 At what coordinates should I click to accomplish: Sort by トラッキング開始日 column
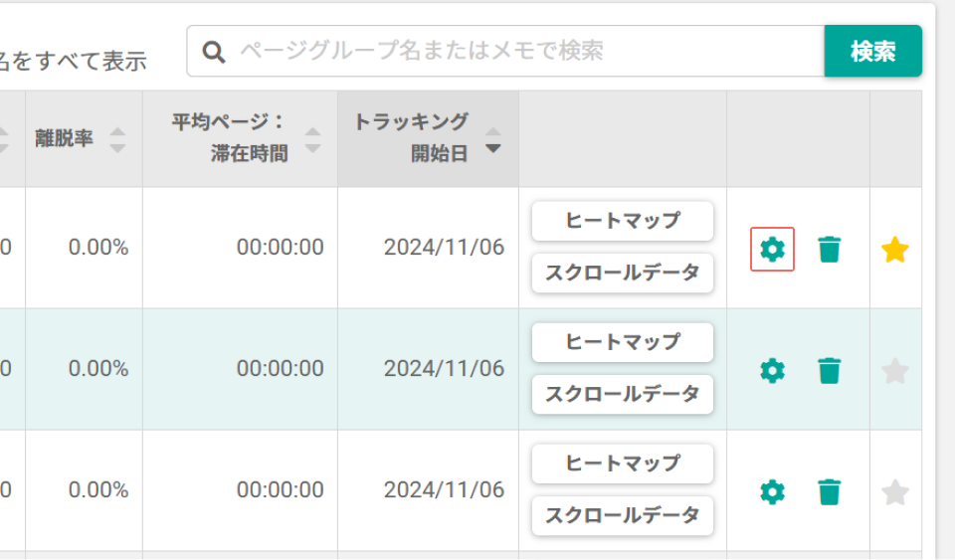(428, 139)
